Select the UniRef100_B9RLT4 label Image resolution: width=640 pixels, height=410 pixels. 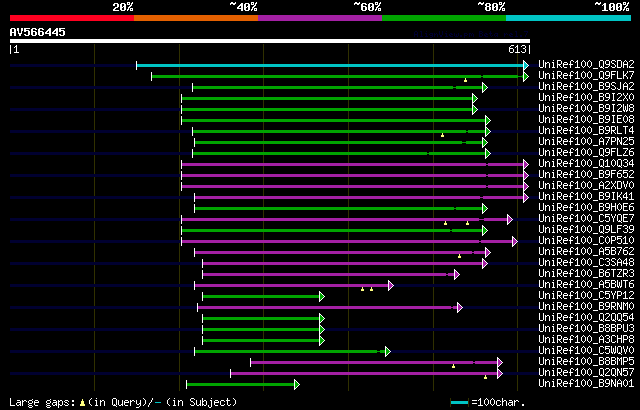point(587,131)
